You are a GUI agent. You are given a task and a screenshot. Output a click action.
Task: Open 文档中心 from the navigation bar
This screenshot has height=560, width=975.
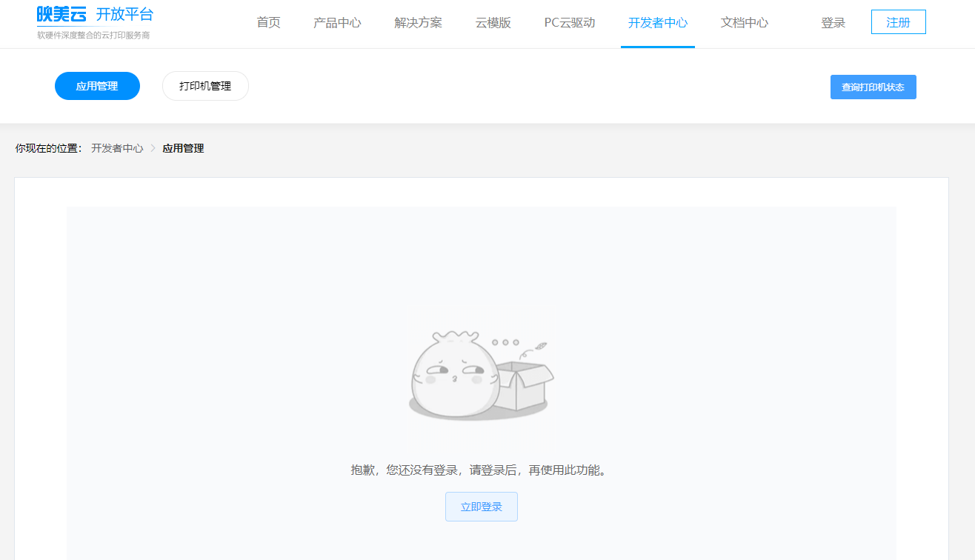pos(744,23)
